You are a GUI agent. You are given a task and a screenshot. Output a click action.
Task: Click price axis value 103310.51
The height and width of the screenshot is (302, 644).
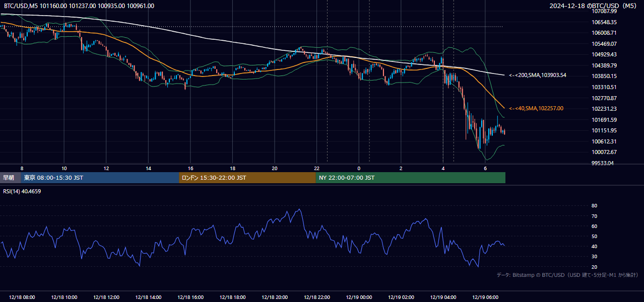(x=604, y=87)
